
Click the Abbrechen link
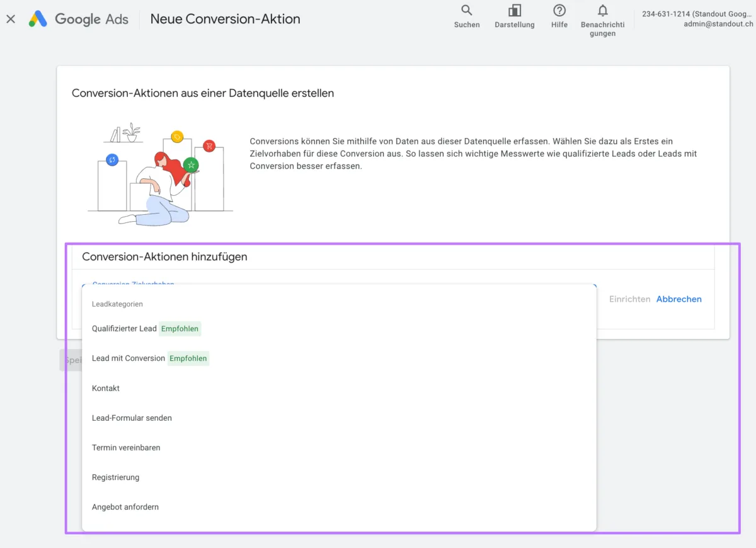pyautogui.click(x=679, y=299)
